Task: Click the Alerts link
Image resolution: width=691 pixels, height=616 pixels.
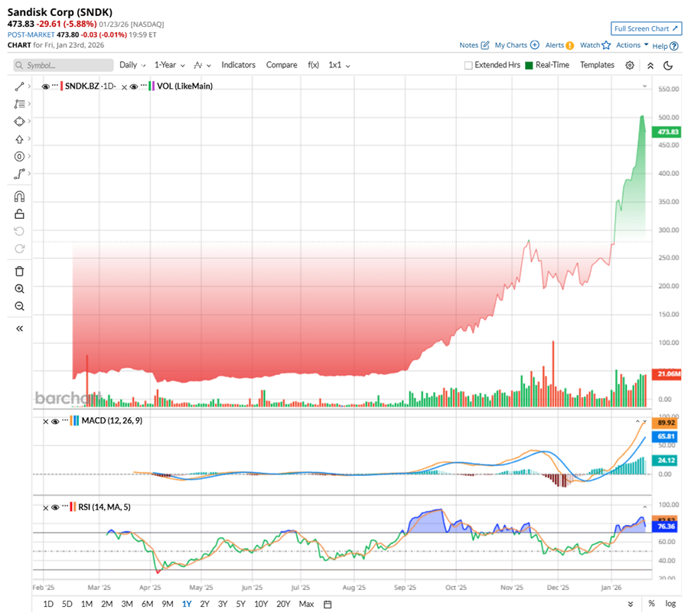Action: pos(554,45)
